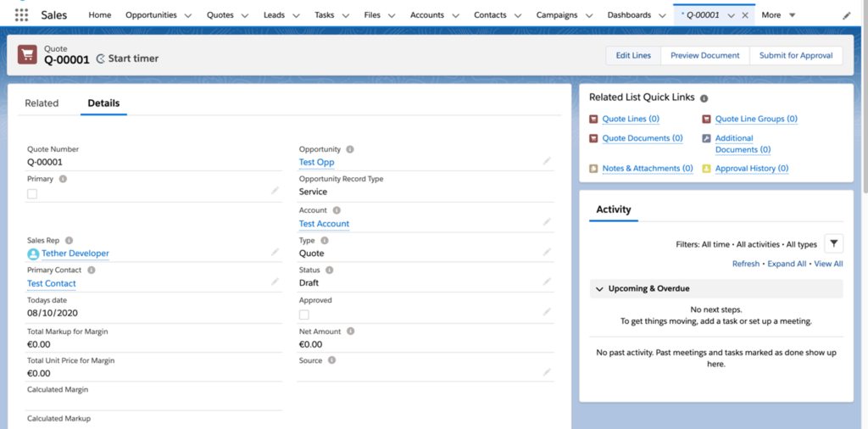Close the Q-00001 workspace tab

pos(745,15)
